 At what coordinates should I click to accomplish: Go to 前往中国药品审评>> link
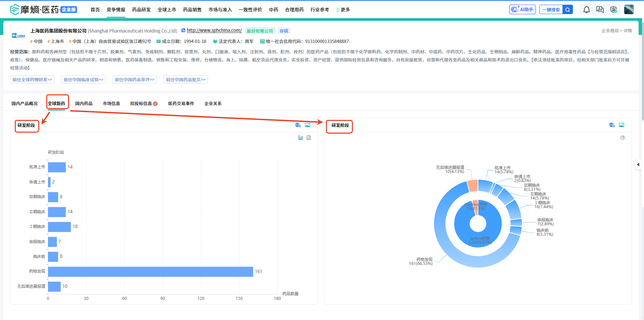(135, 80)
